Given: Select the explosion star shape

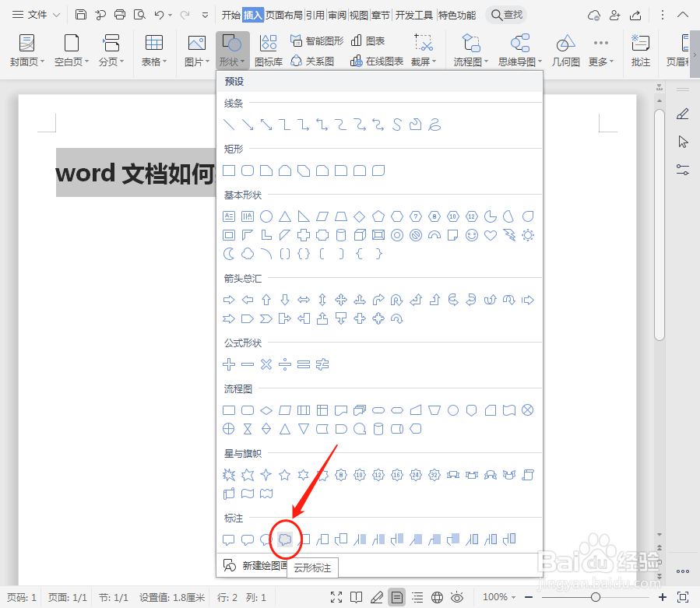Looking at the screenshot, I should pos(229,475).
